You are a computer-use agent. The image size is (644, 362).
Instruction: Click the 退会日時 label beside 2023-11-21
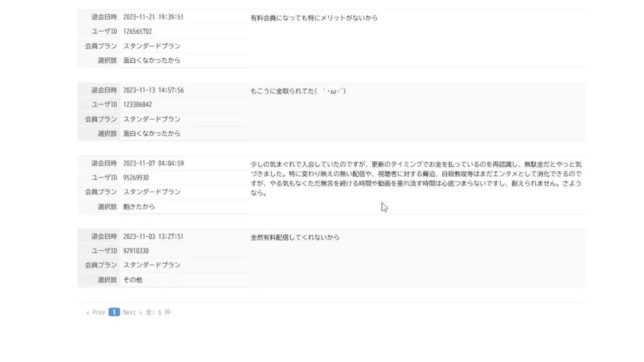(x=104, y=17)
